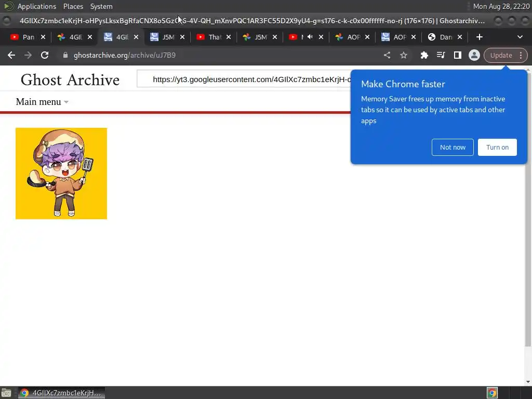Reload the current page

tap(45, 55)
